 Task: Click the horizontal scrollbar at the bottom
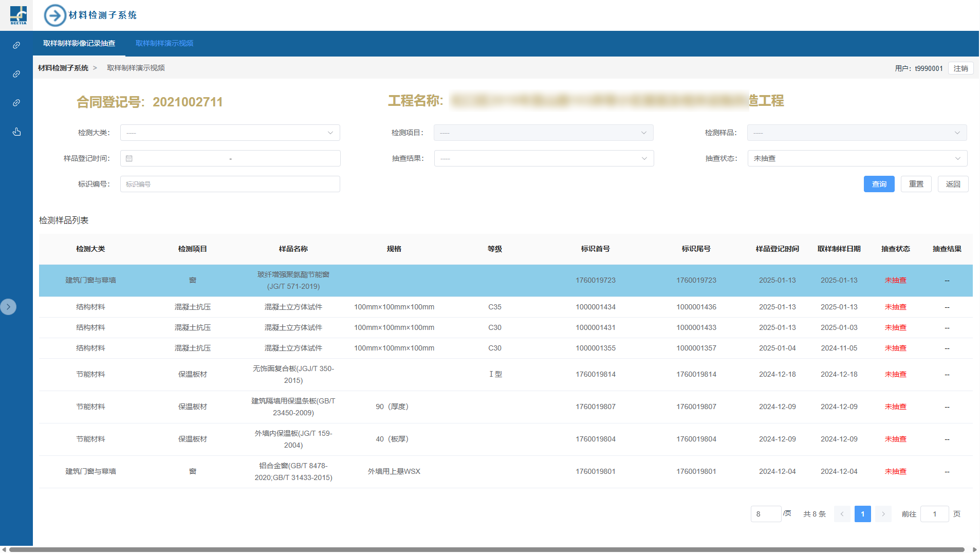click(486, 549)
